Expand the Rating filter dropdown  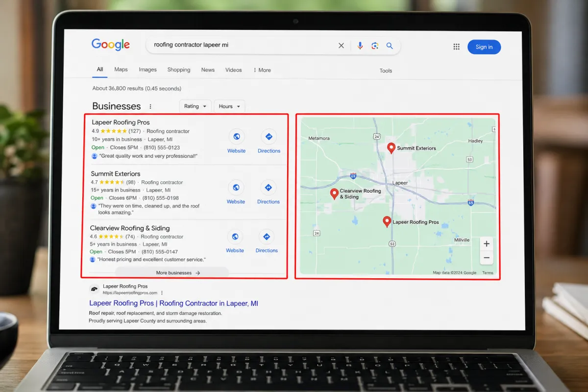[x=195, y=106]
